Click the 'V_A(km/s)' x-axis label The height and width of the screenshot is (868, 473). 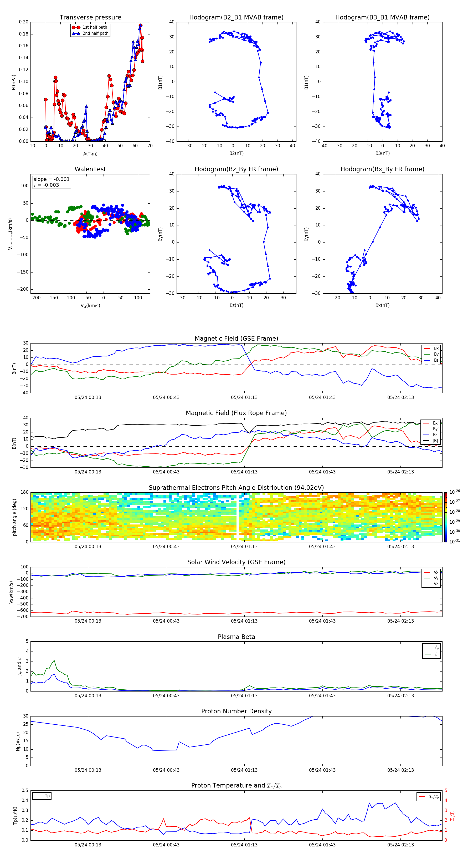click(90, 306)
